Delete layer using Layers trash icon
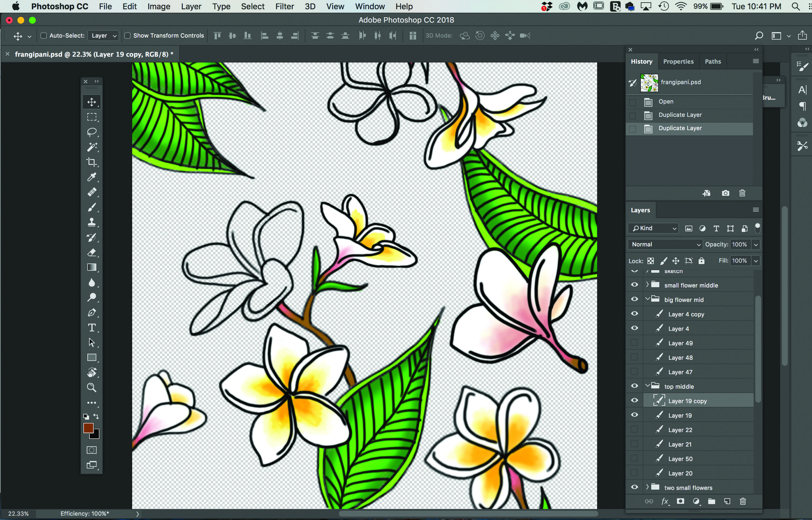This screenshot has width=812, height=520. pos(742,501)
